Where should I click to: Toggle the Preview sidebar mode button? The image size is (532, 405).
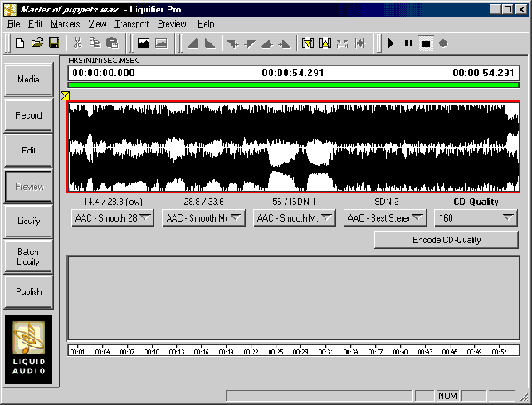[28, 187]
